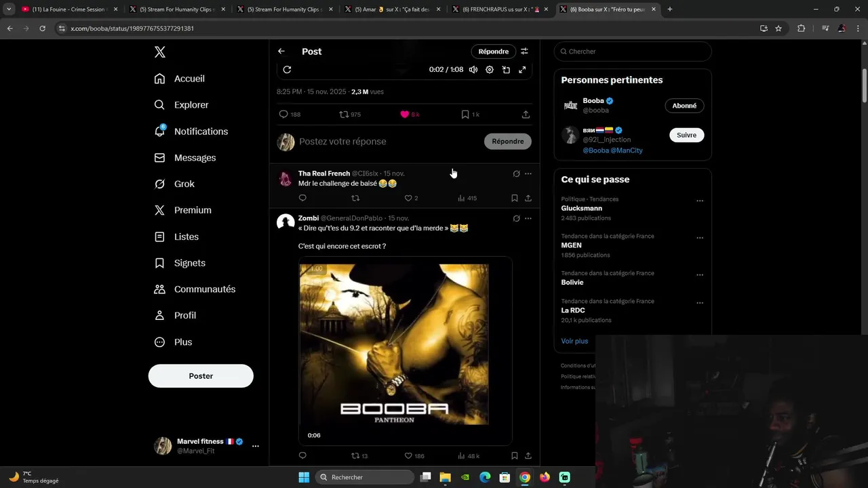Open options for La RDC trend
Image resolution: width=868 pixels, height=488 pixels.
700,303
